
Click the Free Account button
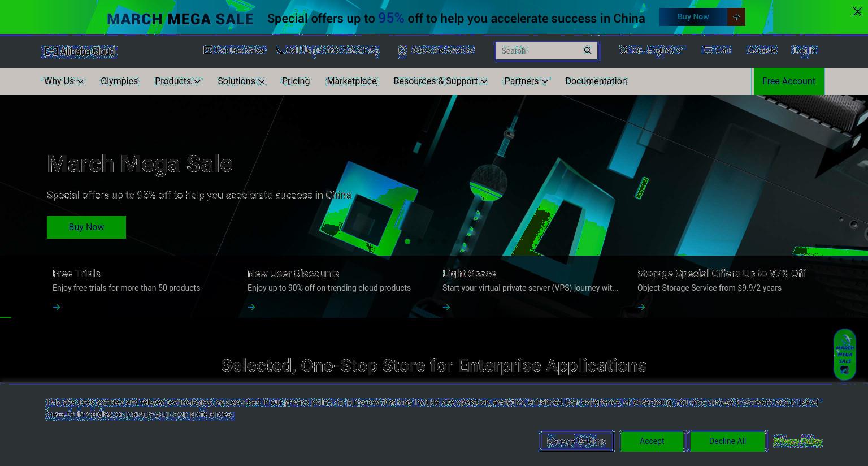789,81
